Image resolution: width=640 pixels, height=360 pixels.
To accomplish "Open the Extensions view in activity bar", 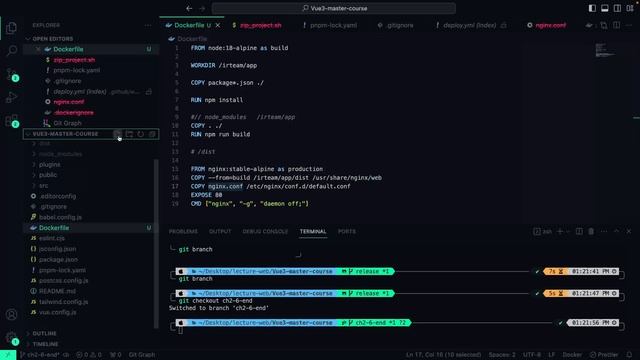I will point(11,120).
